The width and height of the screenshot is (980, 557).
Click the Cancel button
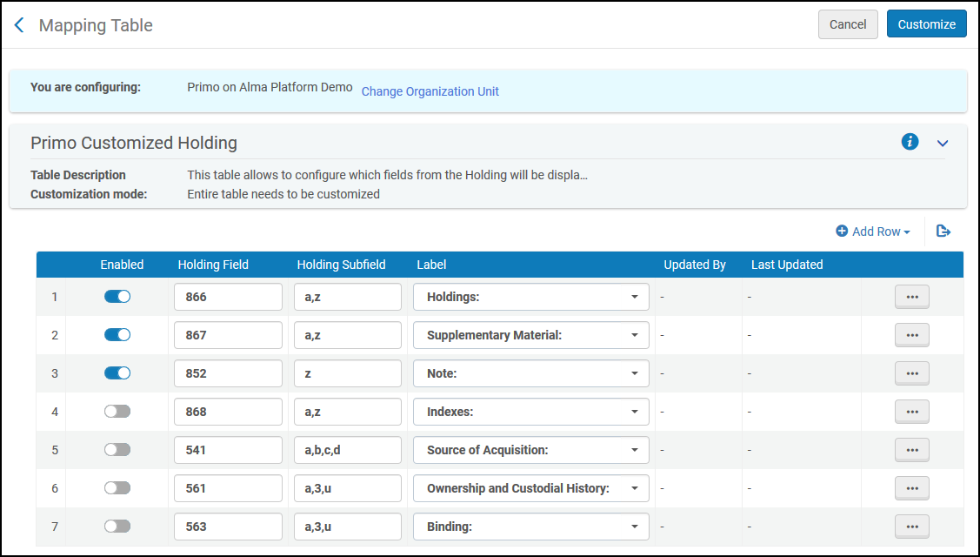(x=847, y=24)
